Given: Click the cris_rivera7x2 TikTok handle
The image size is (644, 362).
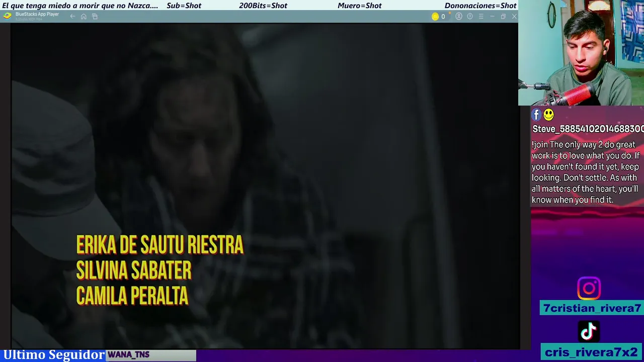Looking at the screenshot, I should (592, 352).
